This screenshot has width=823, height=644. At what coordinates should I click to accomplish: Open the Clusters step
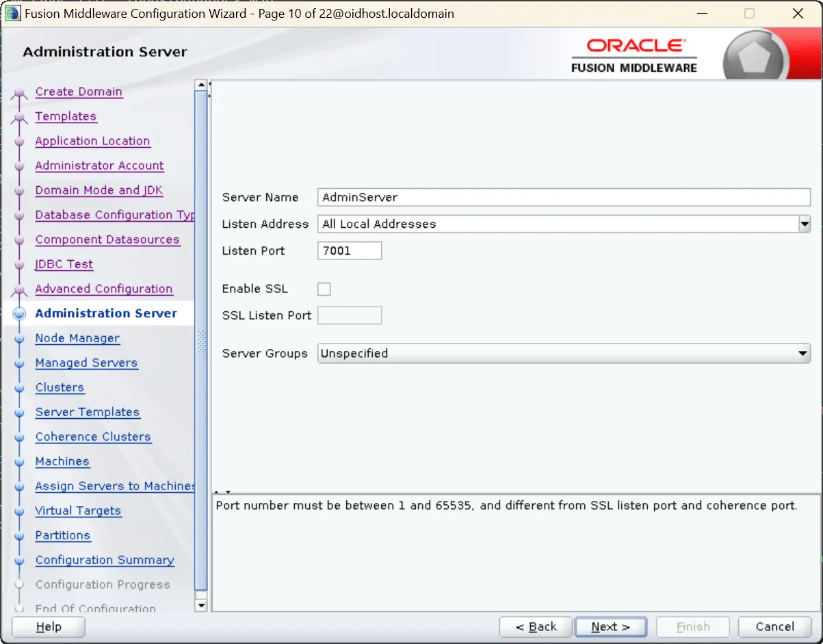click(60, 387)
